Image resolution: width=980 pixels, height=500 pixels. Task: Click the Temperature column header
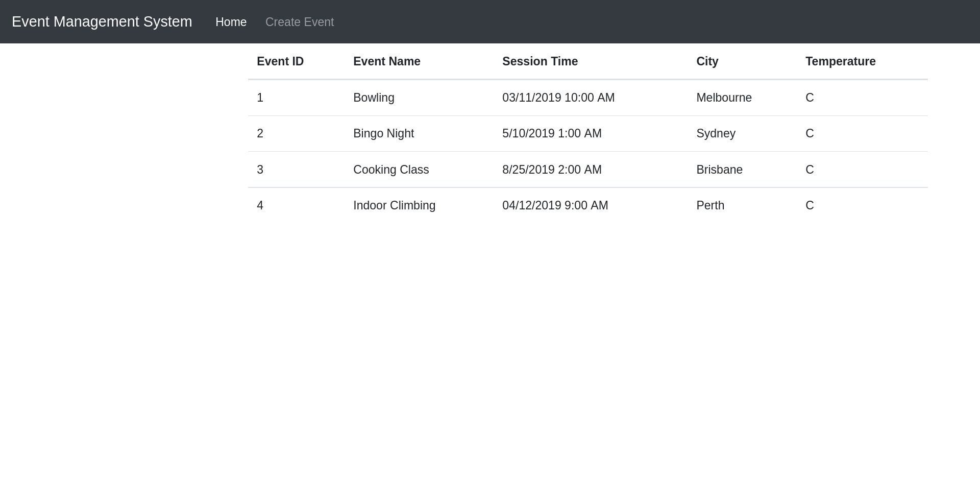[x=841, y=61]
